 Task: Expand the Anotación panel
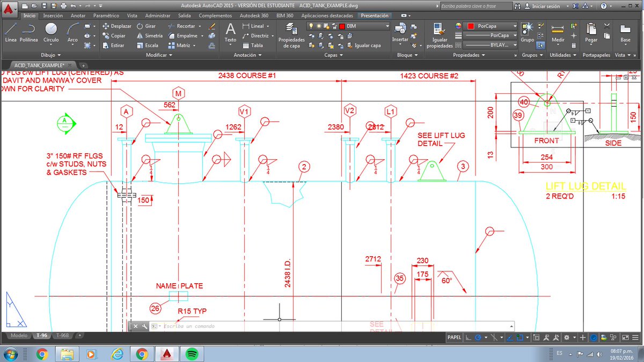pyautogui.click(x=248, y=55)
